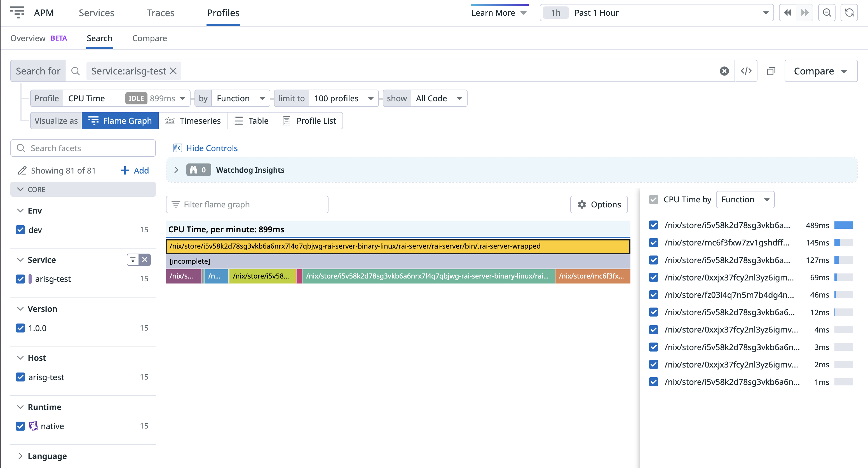Screen dimensions: 868x468
Task: Select the Table visualization icon
Action: [239, 120]
